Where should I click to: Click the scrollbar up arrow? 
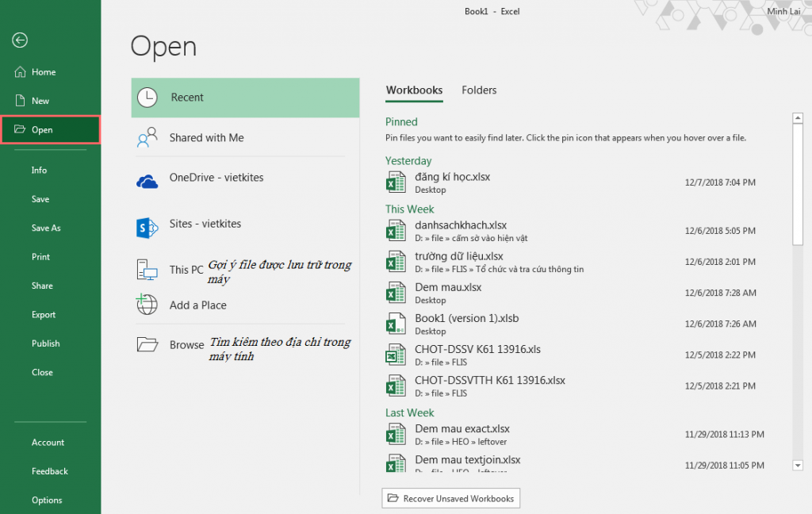pyautogui.click(x=798, y=118)
